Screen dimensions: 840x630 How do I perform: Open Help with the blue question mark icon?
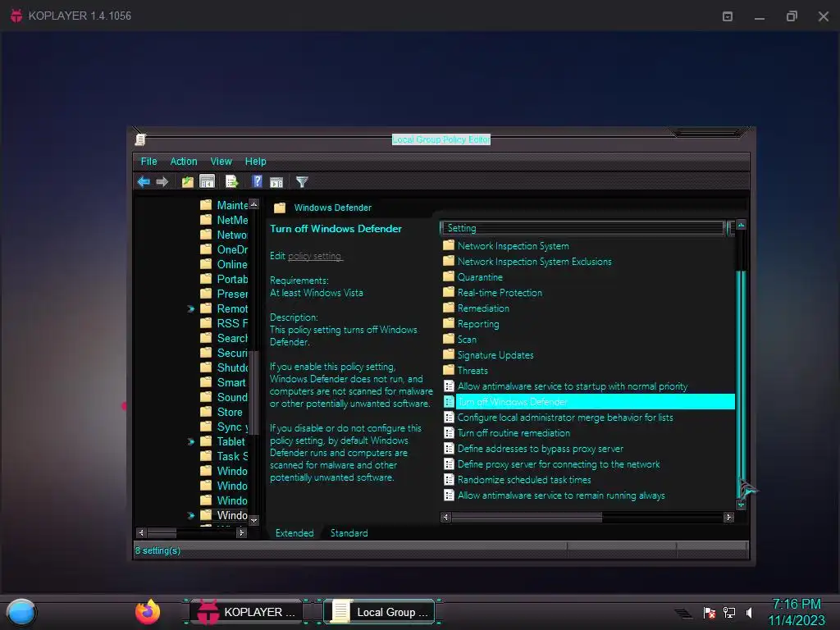coord(257,181)
